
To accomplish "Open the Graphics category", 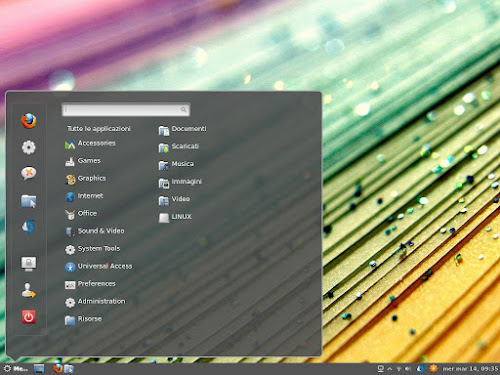I will (85, 179).
